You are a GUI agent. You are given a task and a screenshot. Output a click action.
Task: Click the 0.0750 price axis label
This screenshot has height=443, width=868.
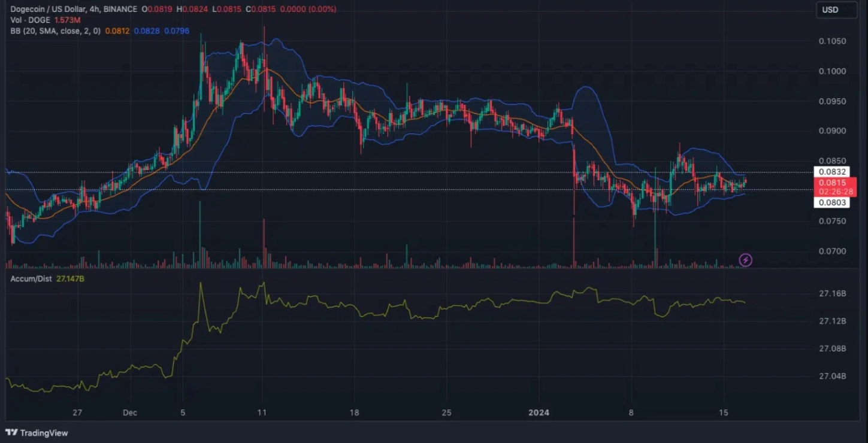click(x=833, y=221)
